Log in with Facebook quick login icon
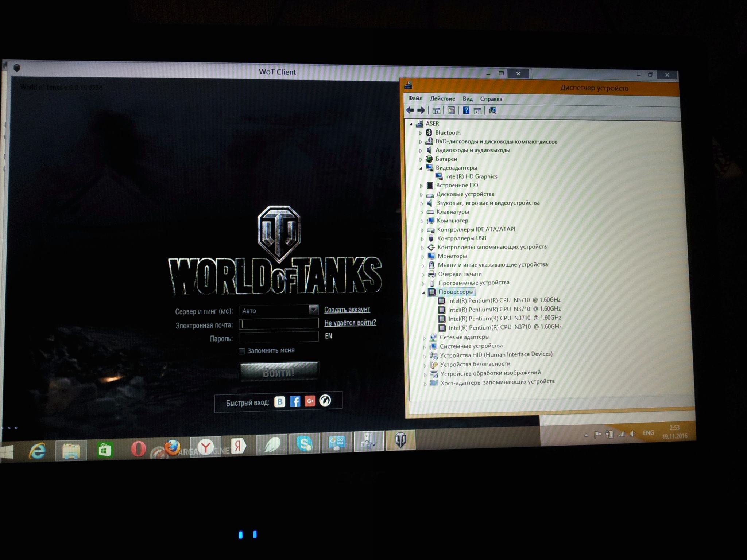The height and width of the screenshot is (560, 747). coord(295,401)
